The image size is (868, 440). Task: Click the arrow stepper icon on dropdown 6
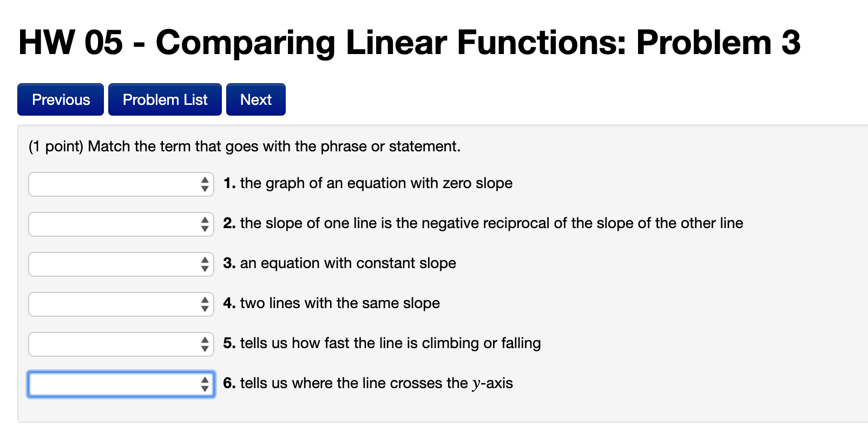point(205,384)
